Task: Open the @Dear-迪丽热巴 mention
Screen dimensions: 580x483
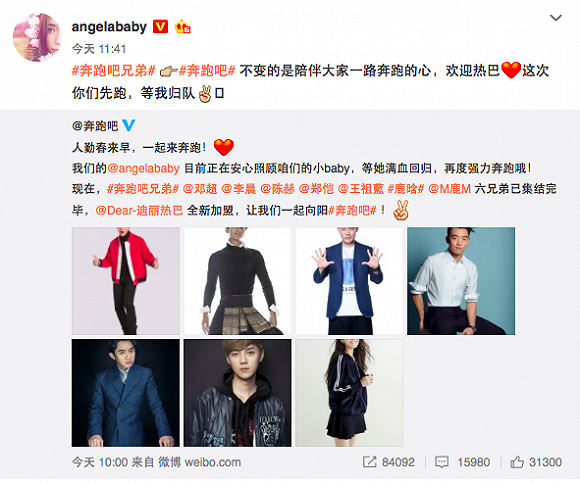Action: 139,210
